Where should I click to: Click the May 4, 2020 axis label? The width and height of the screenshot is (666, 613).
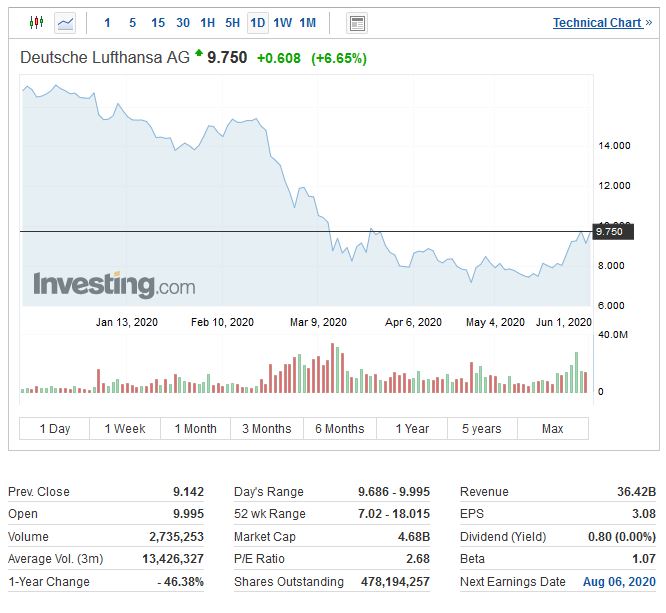[x=495, y=322]
